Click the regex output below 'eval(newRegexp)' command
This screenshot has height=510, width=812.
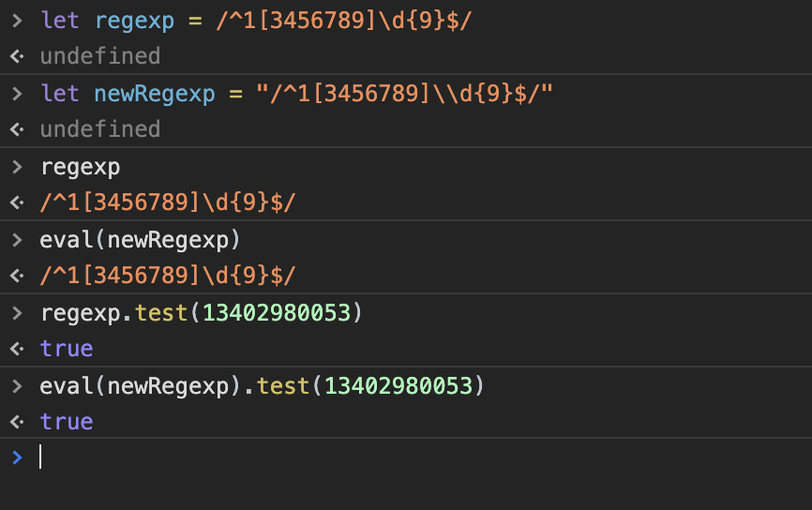click(x=169, y=276)
